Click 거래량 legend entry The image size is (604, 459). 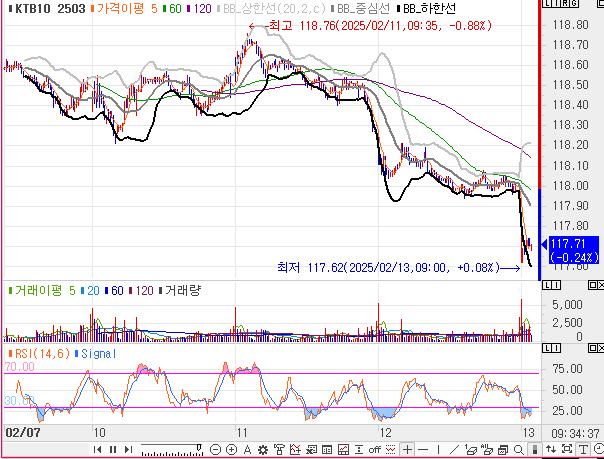180,291
